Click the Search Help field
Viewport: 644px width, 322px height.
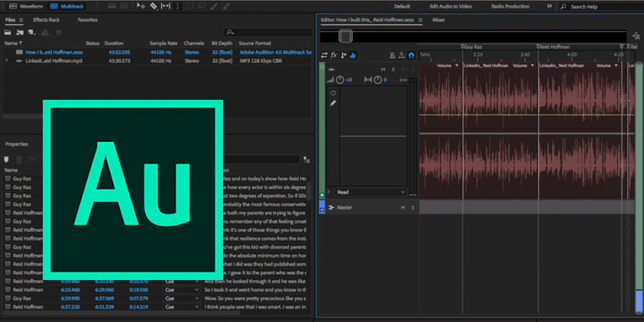(600, 7)
